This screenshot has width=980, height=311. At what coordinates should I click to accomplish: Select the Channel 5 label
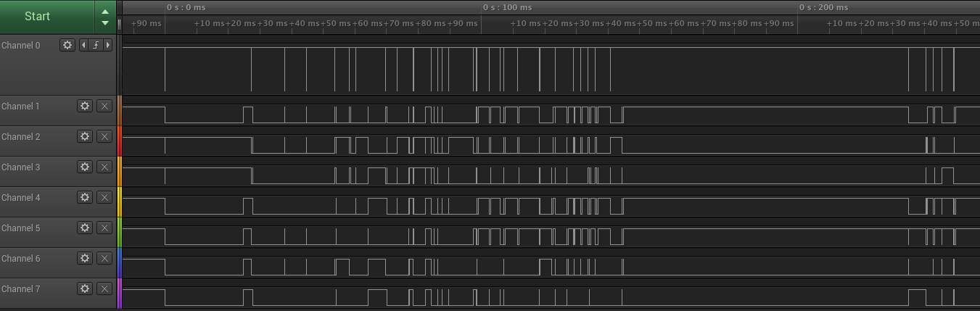[21, 228]
